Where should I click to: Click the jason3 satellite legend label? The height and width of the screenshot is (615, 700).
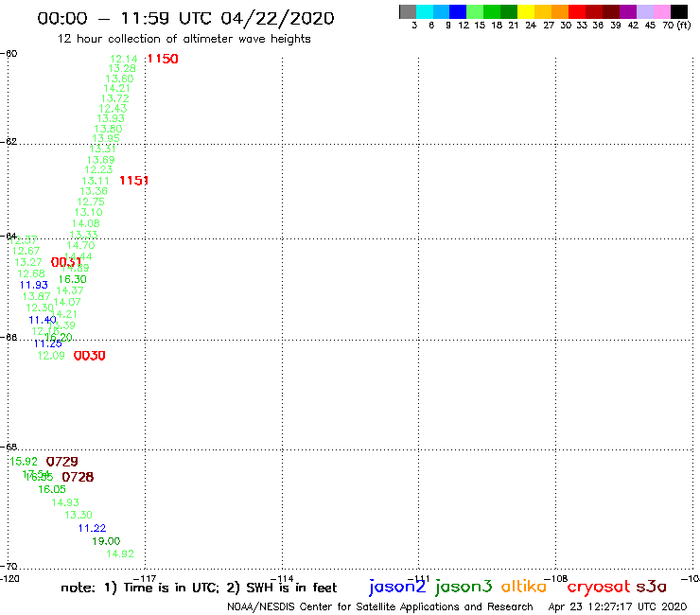pyautogui.click(x=464, y=588)
